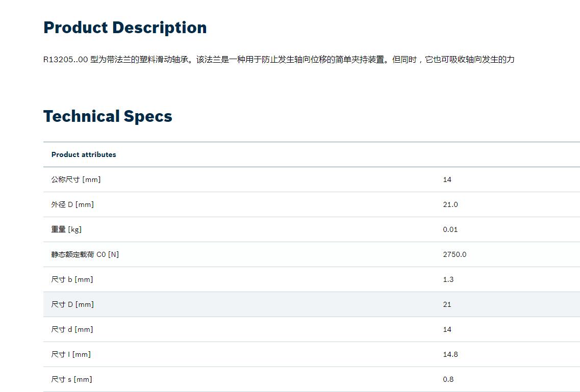Click the 外径 D [mm] row label

click(72, 204)
